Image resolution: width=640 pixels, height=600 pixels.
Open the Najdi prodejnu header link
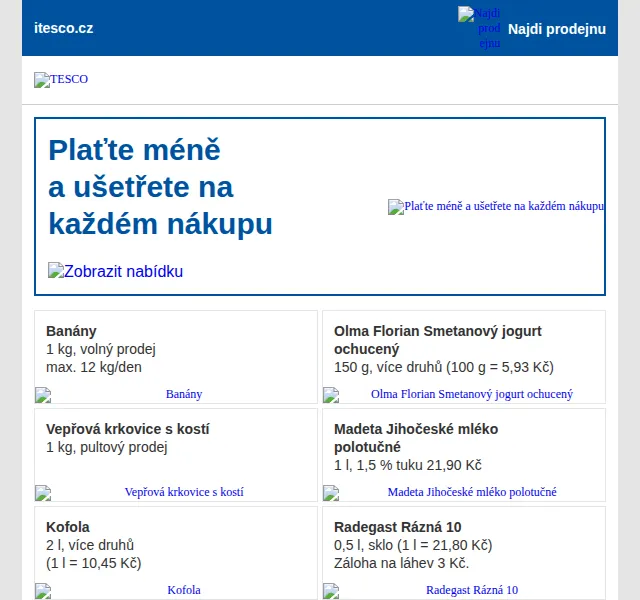[x=557, y=29]
